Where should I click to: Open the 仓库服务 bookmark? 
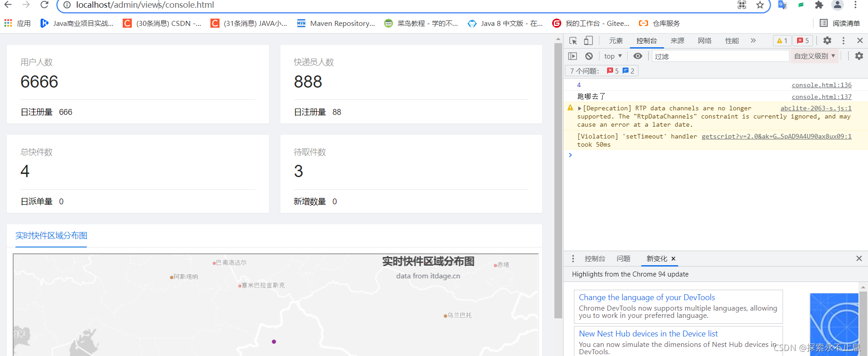pyautogui.click(x=659, y=23)
